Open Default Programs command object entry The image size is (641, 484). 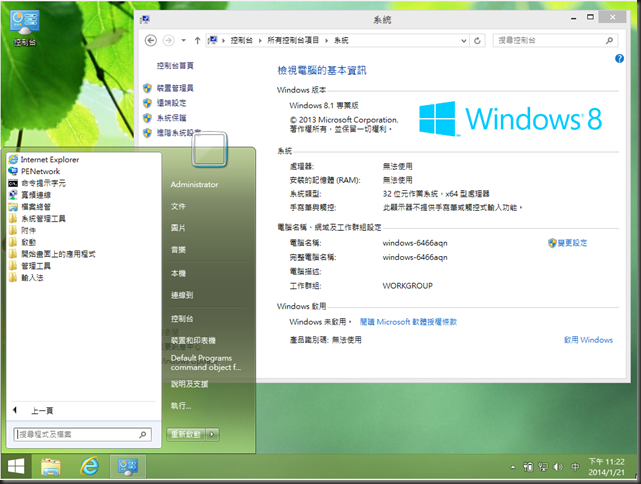coord(206,363)
